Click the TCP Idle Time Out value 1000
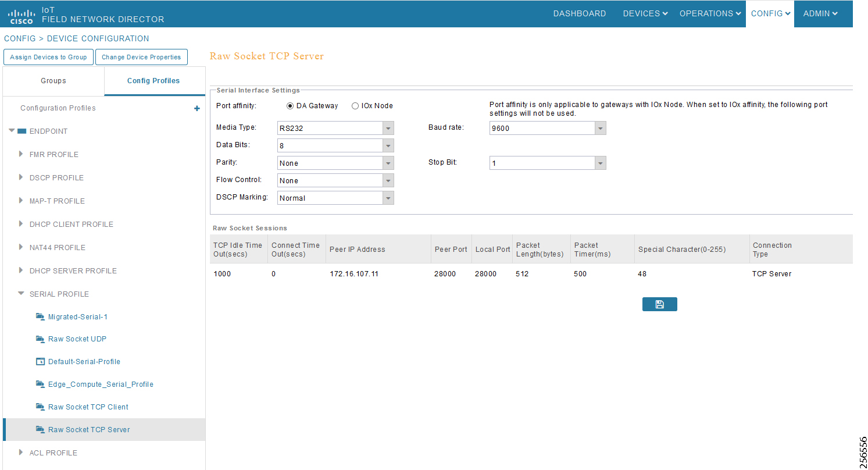868x470 pixels. (x=222, y=274)
